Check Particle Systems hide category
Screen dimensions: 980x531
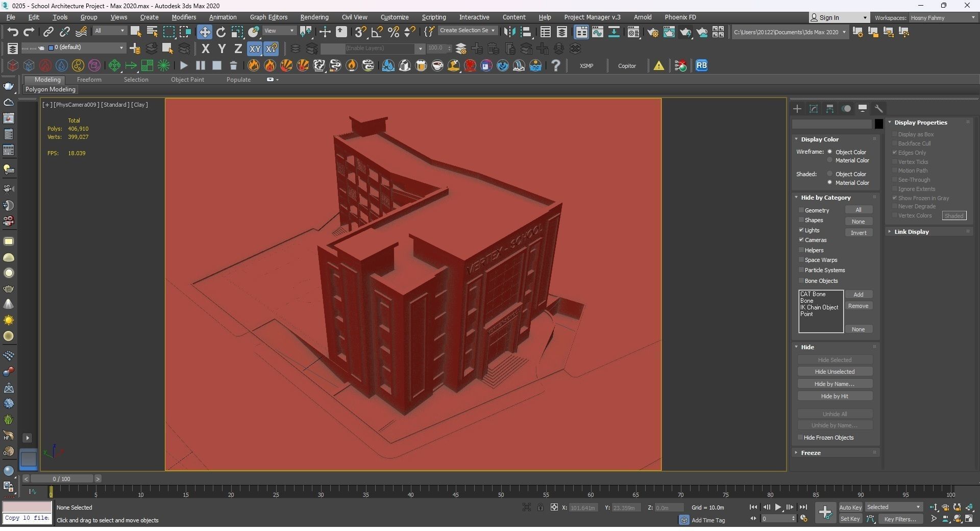click(801, 270)
